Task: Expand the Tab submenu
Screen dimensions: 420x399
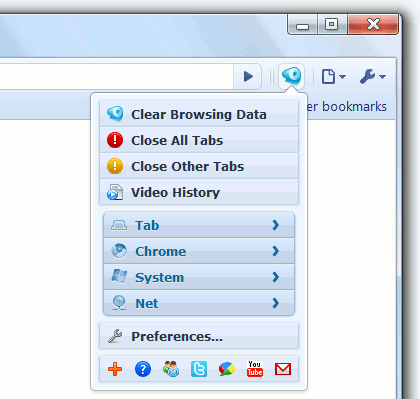Action: (x=199, y=225)
